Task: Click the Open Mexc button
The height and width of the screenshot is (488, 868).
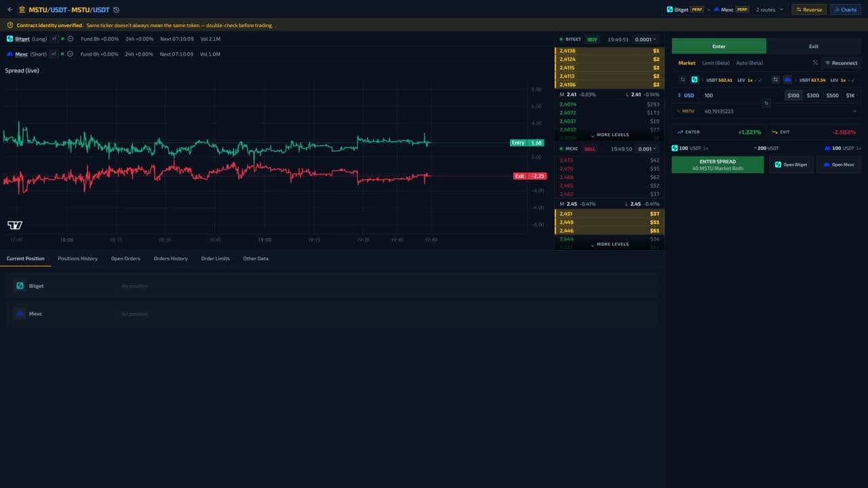Action: [839, 165]
